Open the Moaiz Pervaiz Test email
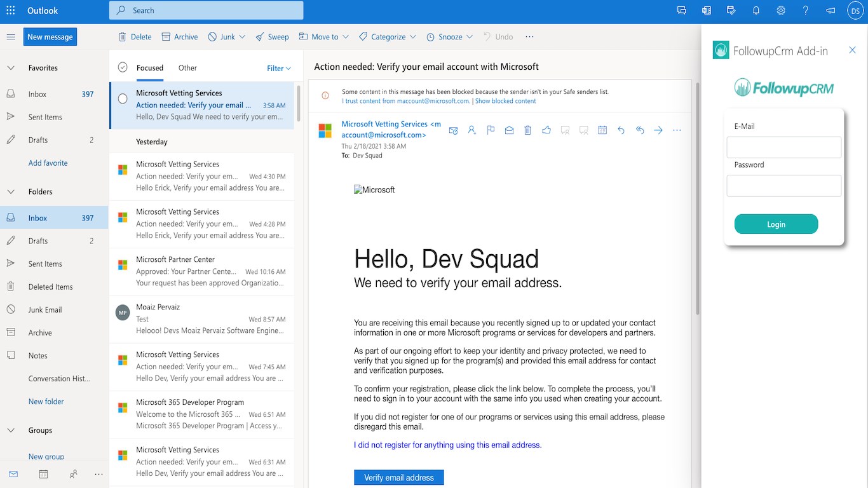This screenshot has height=488, width=868. tap(201, 319)
